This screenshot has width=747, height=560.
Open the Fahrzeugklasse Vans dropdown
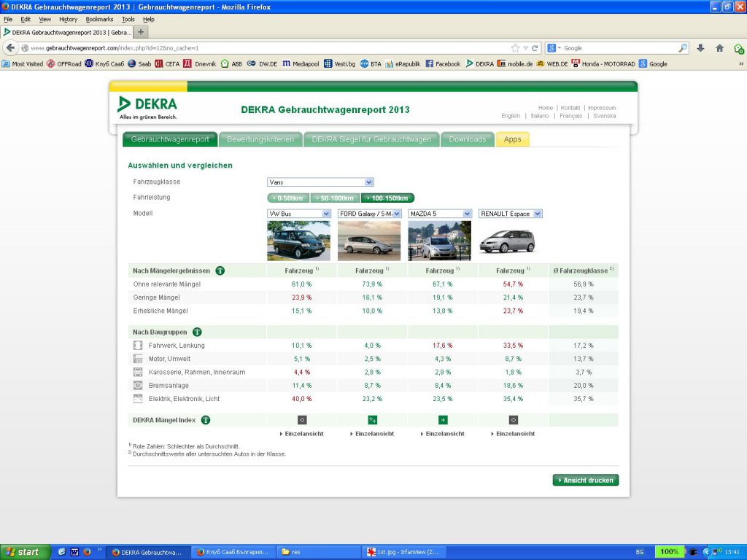320,182
